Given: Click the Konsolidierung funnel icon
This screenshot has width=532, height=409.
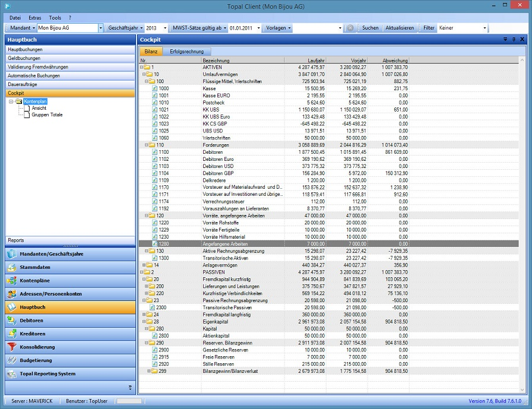Looking at the screenshot, I should pyautogui.click(x=12, y=347).
